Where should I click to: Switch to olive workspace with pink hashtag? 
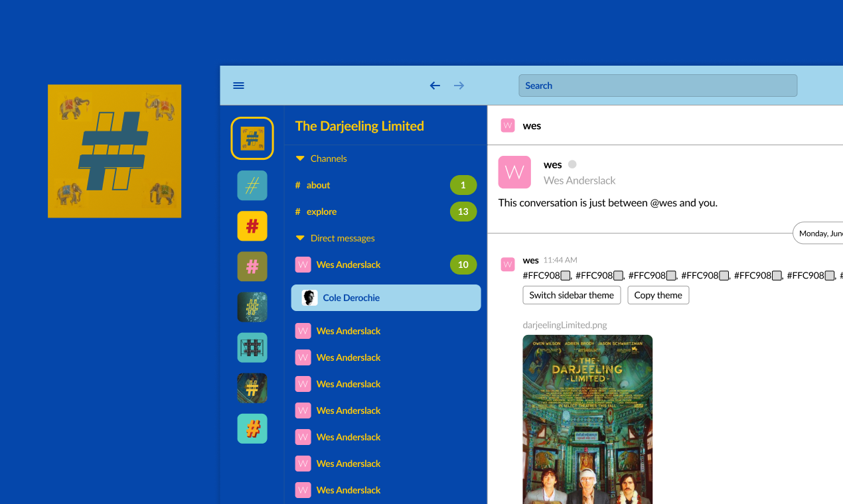point(252,267)
